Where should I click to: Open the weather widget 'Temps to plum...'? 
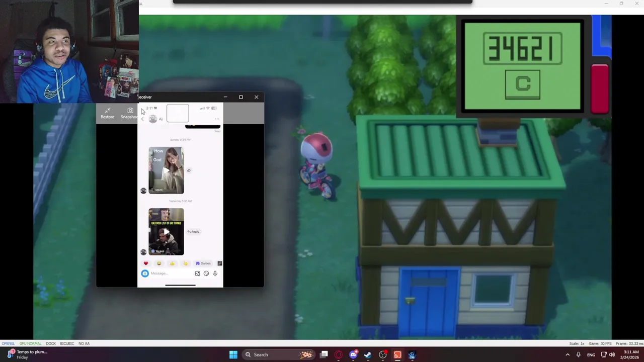tap(26, 354)
